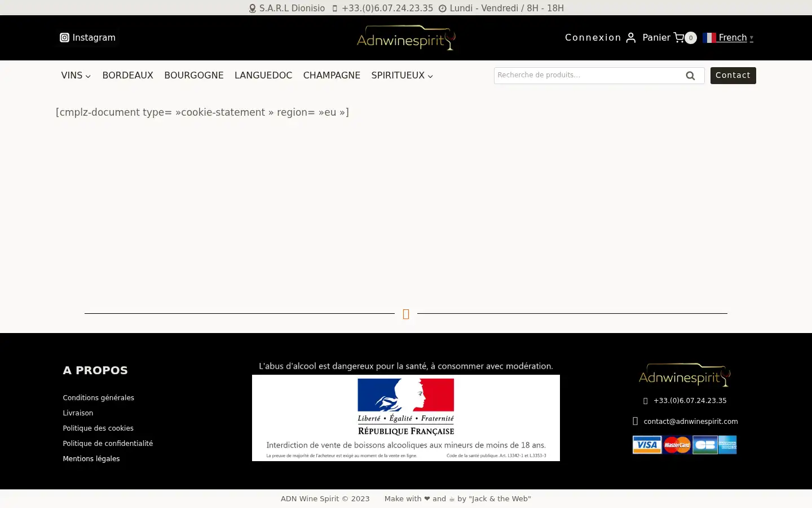This screenshot has width=812, height=508.
Task: Click the MasterCard icon
Action: [677, 445]
